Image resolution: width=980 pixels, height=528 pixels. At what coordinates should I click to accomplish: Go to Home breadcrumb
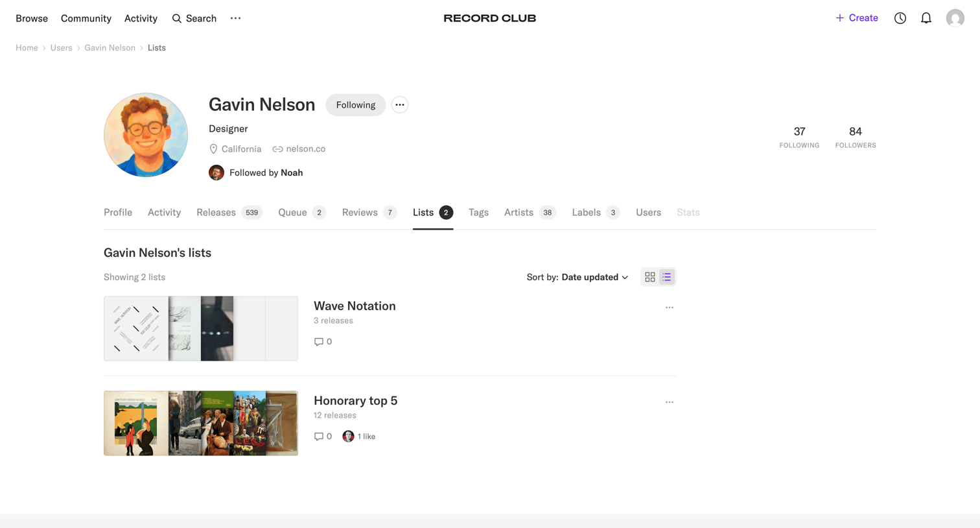[x=27, y=47]
